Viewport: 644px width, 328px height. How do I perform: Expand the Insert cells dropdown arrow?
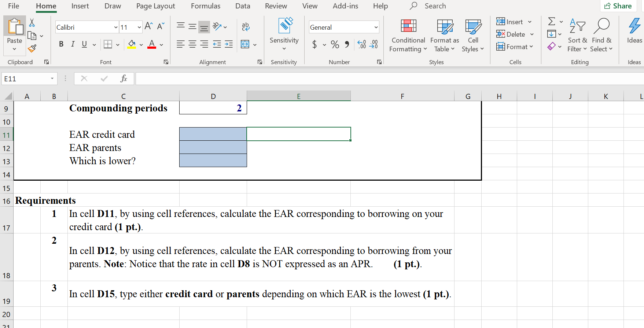530,22
